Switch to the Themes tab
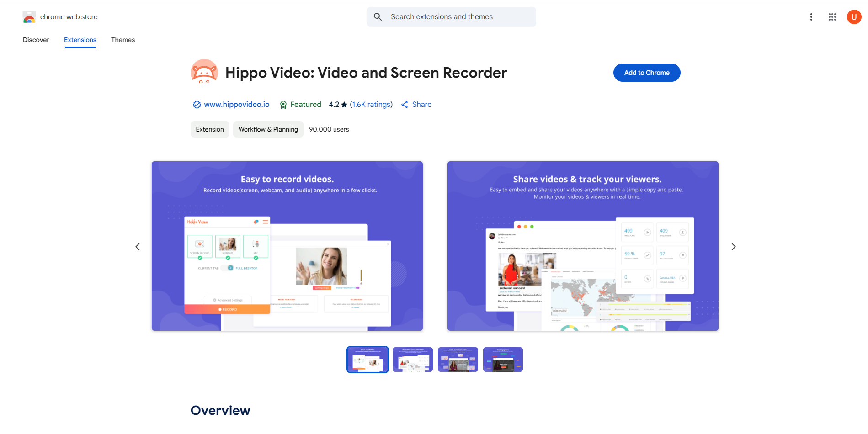The height and width of the screenshot is (434, 868). (x=122, y=40)
